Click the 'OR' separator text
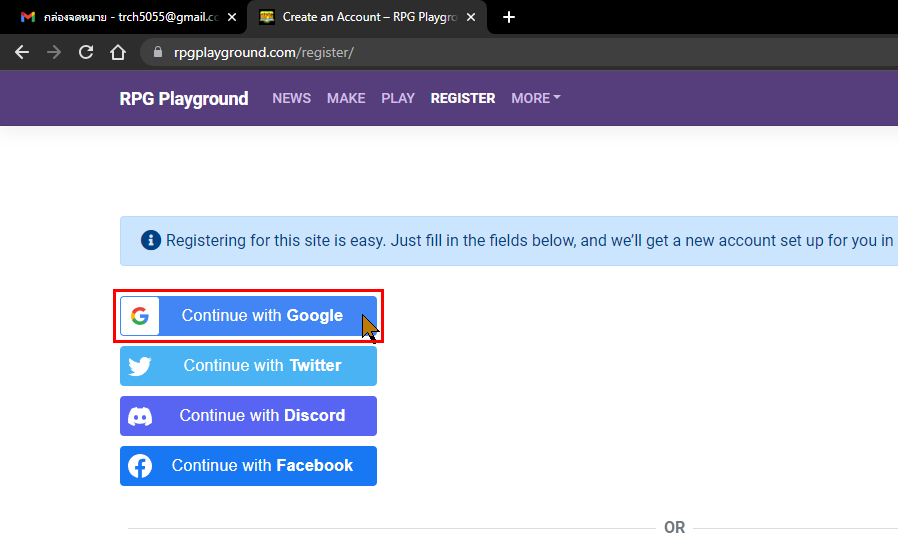898x547 pixels. click(x=674, y=528)
